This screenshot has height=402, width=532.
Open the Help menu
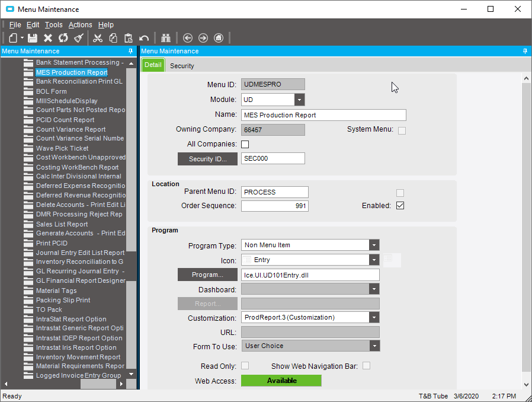click(106, 25)
